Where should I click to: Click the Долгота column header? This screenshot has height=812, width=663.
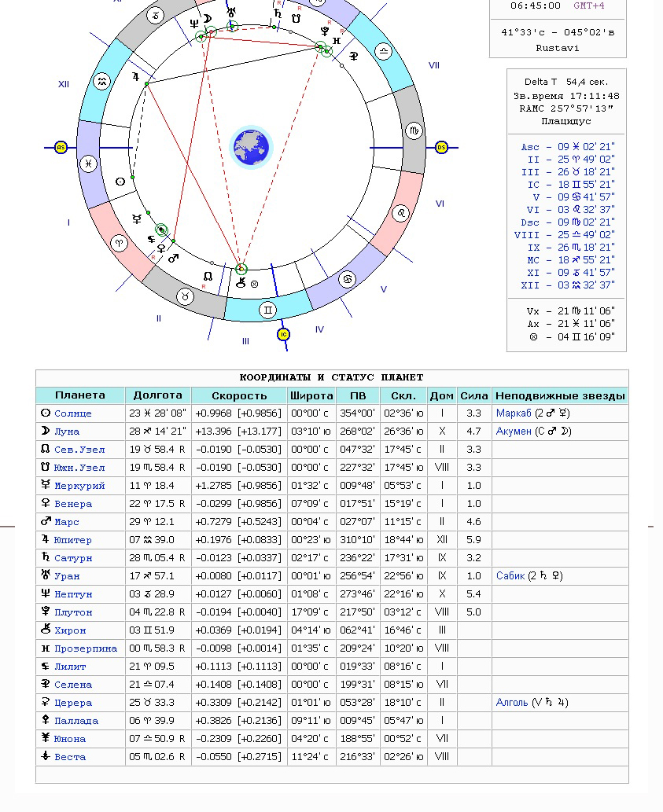pyautogui.click(x=158, y=395)
